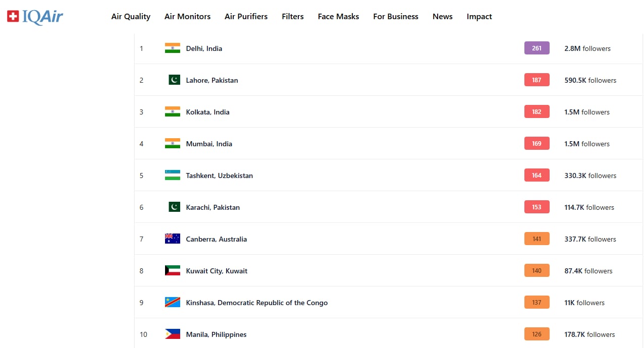Click the Australia flag beside Canberra
Screen dimensions: 644x348
coord(172,239)
